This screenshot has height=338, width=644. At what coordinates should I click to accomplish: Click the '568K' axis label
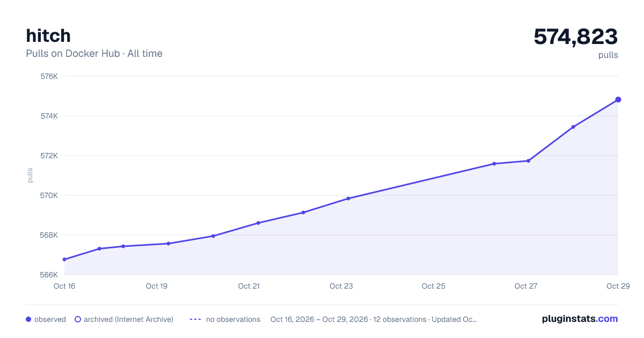click(x=49, y=235)
